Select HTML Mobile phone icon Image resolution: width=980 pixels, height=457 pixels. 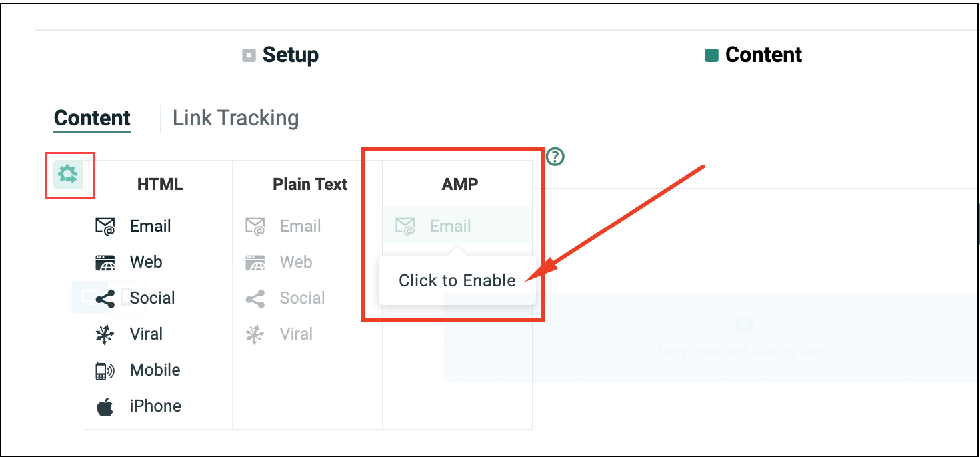105,370
